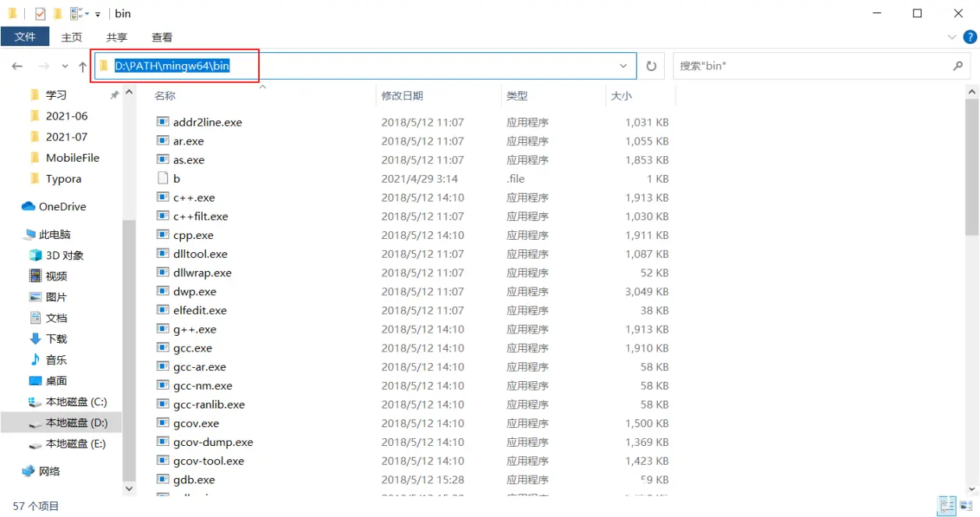Viewport: 980px width, 517px height.
Task: Switch to the 主页 ribbon tab
Action: (x=72, y=37)
